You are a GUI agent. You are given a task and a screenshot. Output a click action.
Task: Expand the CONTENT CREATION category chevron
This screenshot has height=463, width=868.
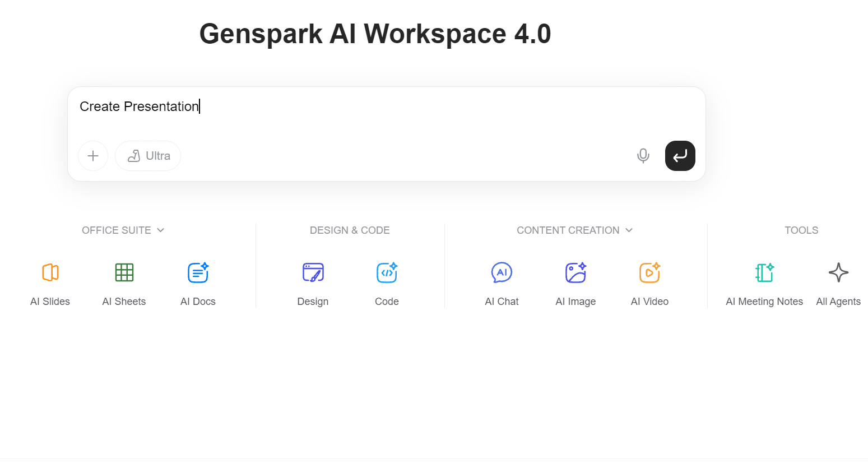pyautogui.click(x=629, y=230)
